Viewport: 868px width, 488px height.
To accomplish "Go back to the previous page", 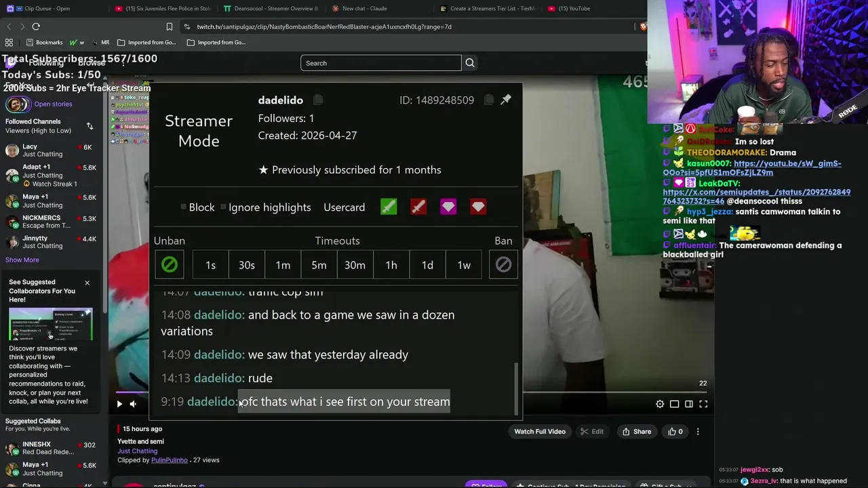I will pyautogui.click(x=9, y=26).
